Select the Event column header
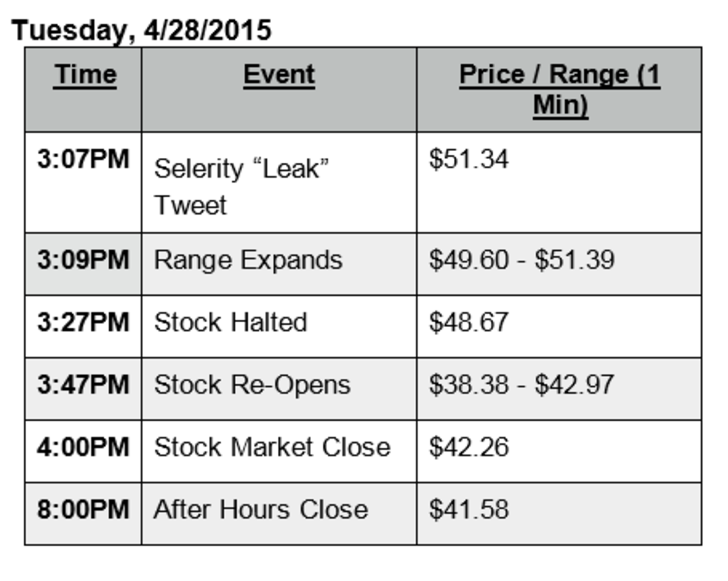728x581 pixels. click(279, 75)
